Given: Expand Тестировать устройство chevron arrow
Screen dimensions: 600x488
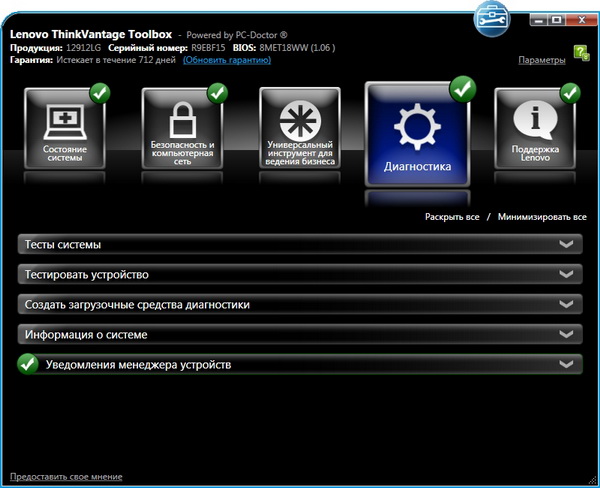Looking at the screenshot, I should click(567, 275).
